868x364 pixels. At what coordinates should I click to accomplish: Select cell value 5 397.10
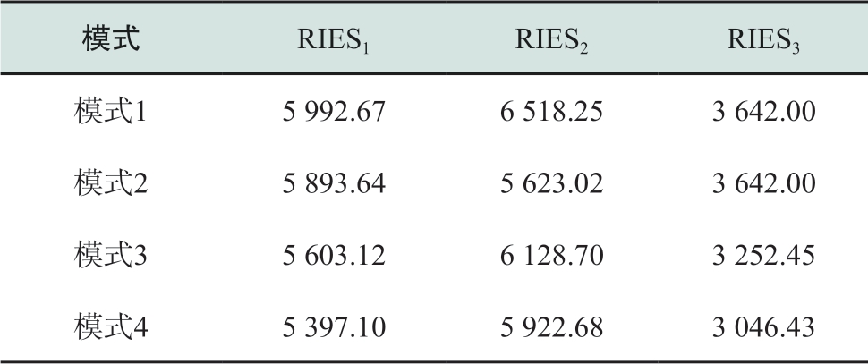(334, 327)
